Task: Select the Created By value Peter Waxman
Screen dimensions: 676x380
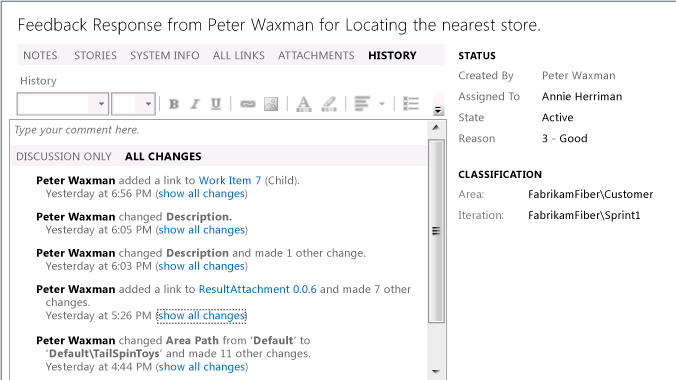Action: click(x=579, y=75)
